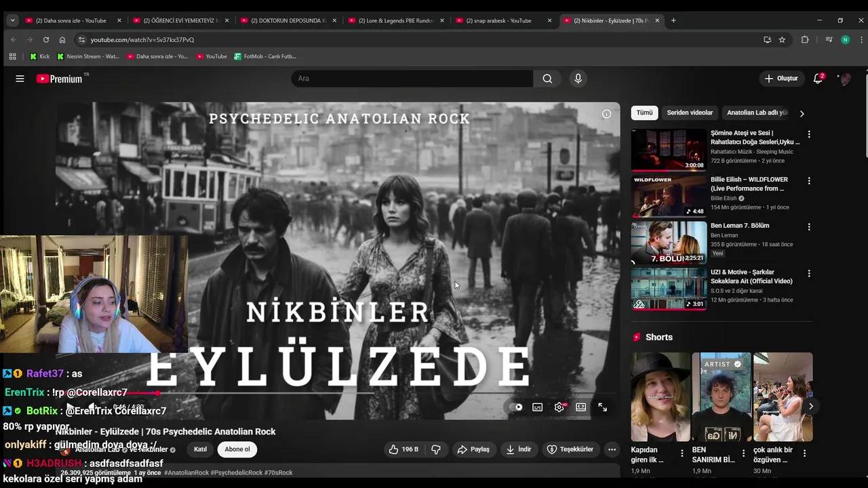This screenshot has height=488, width=868.
Task: Open the YouTube guide hamburger menu
Action: pos(20,79)
